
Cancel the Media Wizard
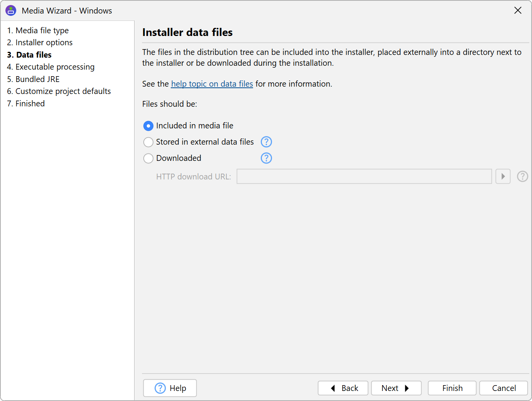[503, 388]
